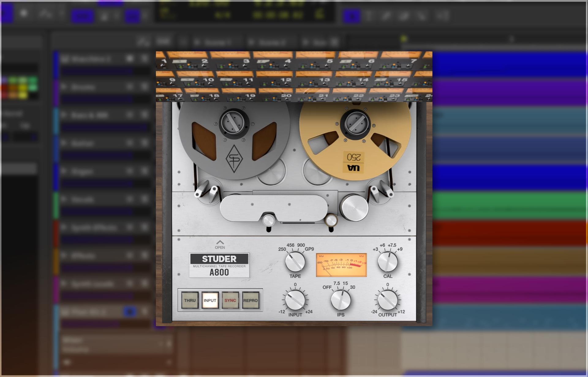The height and width of the screenshot is (377, 588).
Task: Click the CAL calibration level knob
Action: (388, 262)
